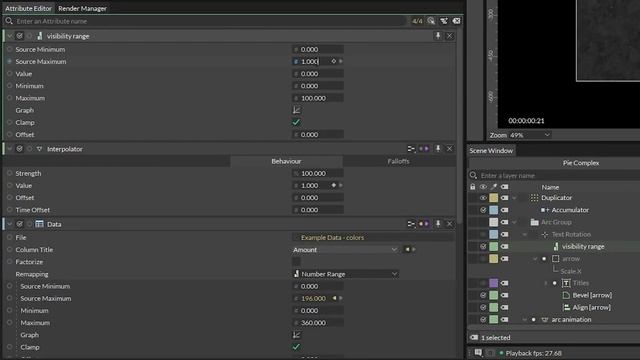640x360 pixels.
Task: Add keyframe diamond on Interpolator Value
Action: pos(333,185)
